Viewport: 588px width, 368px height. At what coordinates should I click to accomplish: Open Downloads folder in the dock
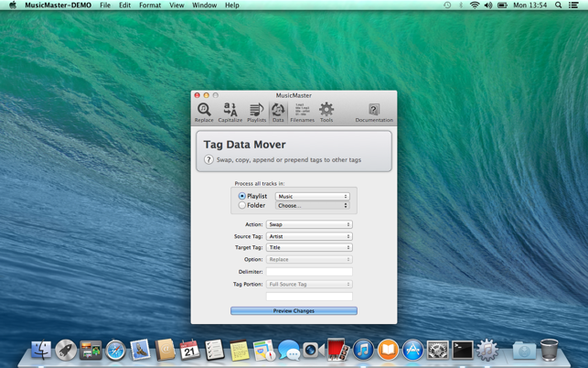[x=524, y=351]
